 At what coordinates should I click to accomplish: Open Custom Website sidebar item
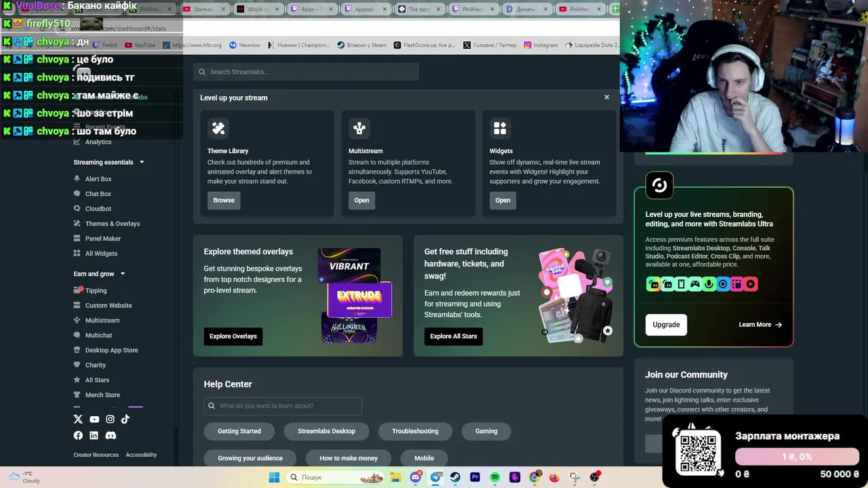coord(102,306)
